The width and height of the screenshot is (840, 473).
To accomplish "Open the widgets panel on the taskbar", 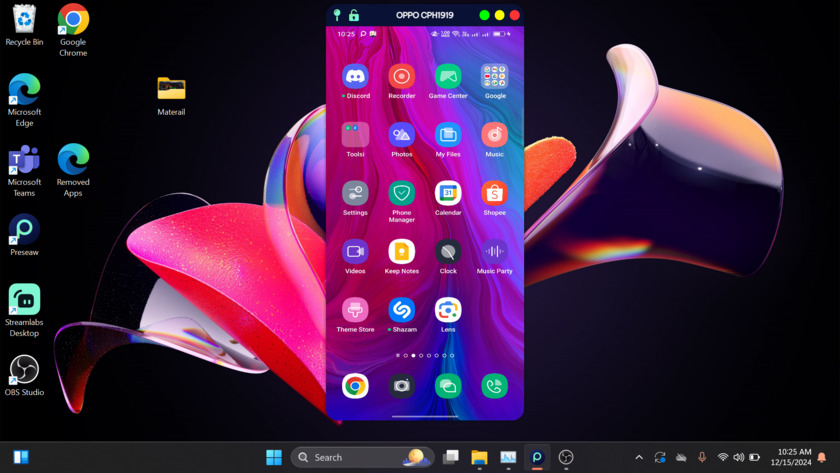I will tap(21, 457).
